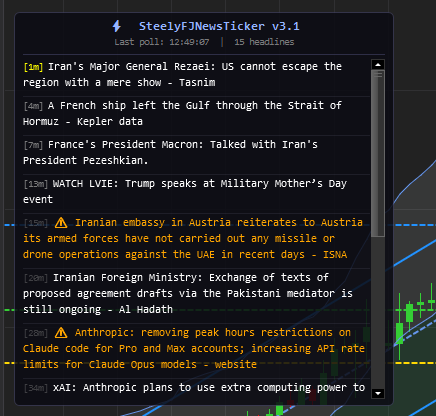436x416 pixels.
Task: Select the SteelyFJNewsTicker v3.1 title
Action: click(x=219, y=26)
